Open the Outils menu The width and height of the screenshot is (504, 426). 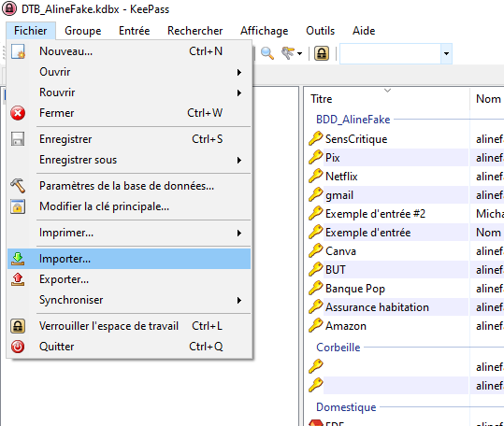(x=321, y=31)
